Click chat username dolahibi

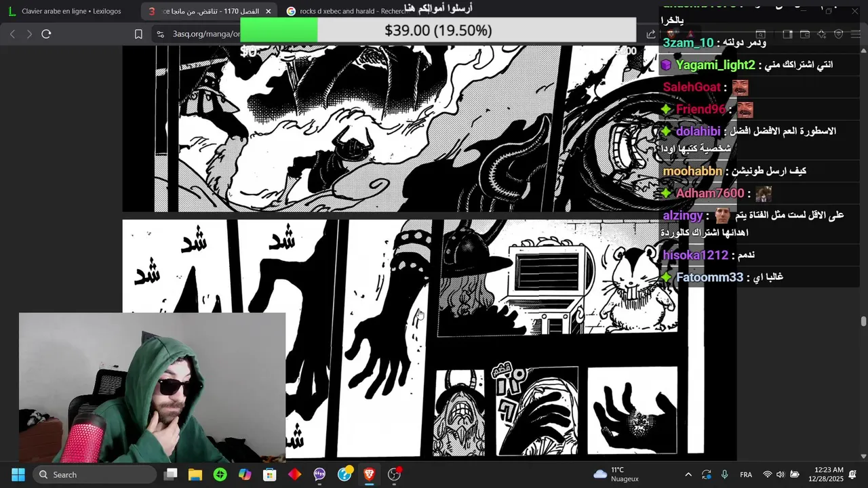tap(698, 131)
